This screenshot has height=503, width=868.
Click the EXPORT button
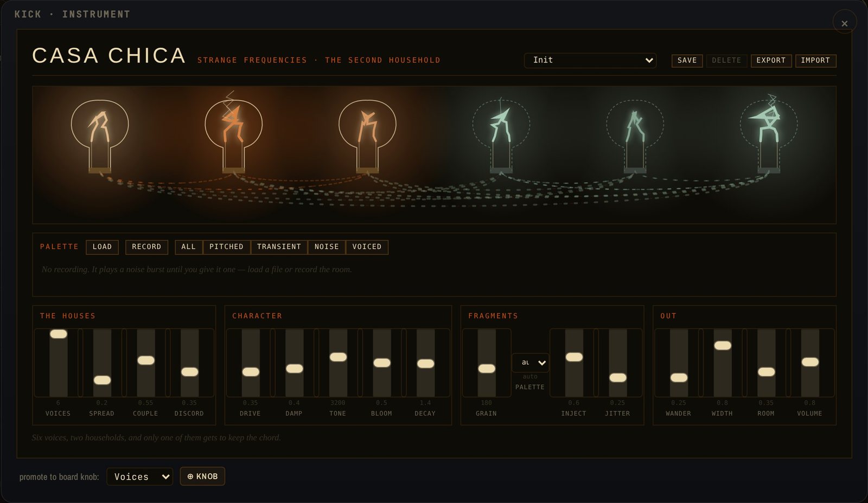[x=771, y=61]
